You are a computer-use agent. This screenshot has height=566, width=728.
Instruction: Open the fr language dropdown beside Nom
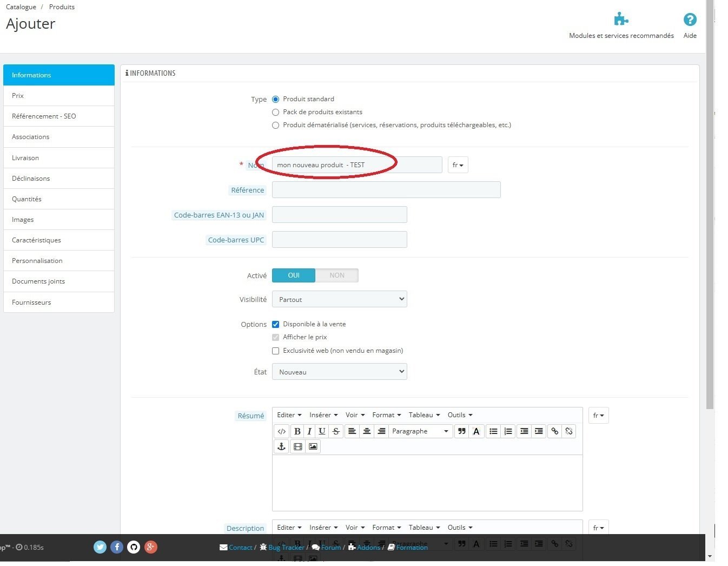[458, 165]
